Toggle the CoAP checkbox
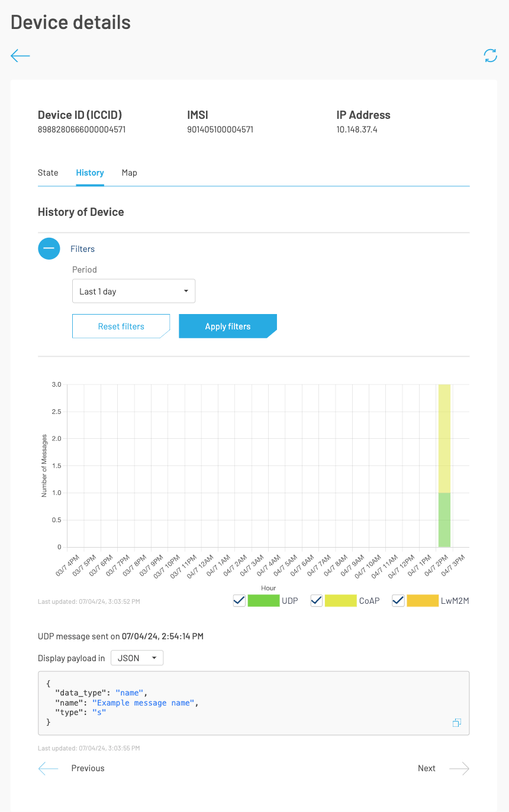 tap(317, 601)
